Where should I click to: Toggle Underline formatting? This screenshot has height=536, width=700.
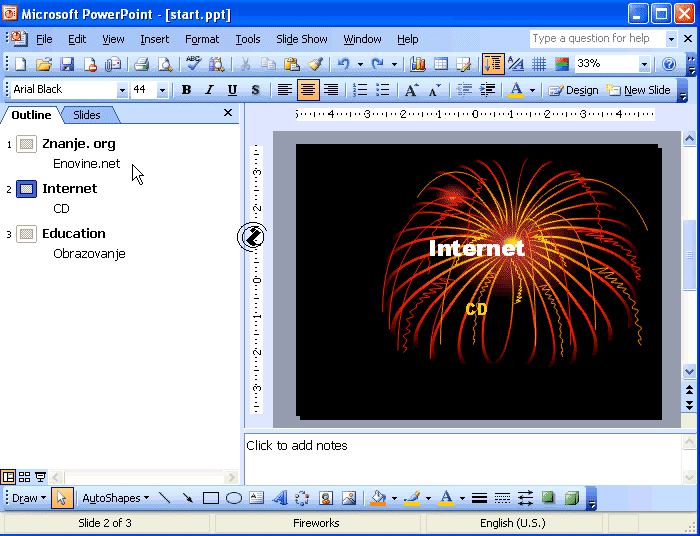(x=232, y=90)
